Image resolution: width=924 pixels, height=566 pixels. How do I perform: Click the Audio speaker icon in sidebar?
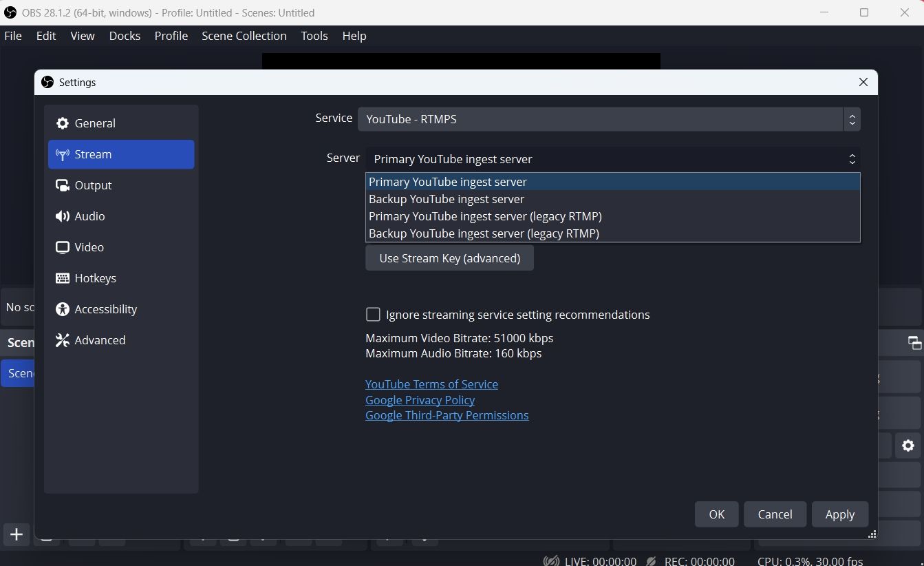pyautogui.click(x=63, y=216)
